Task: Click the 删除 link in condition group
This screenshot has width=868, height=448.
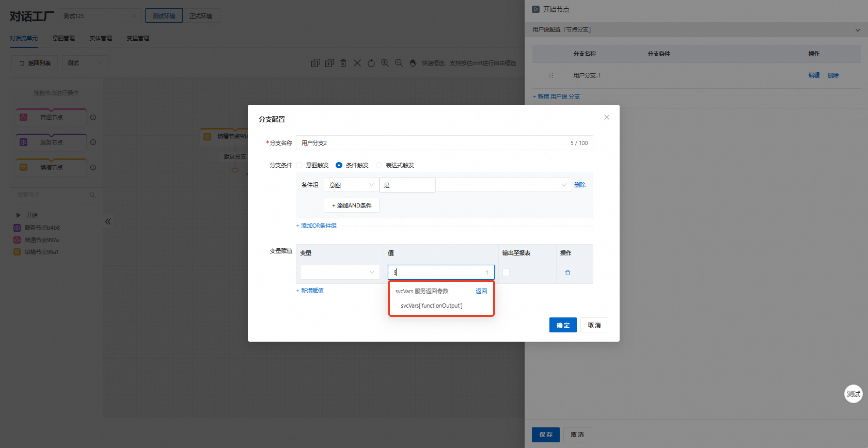Action: pyautogui.click(x=580, y=185)
